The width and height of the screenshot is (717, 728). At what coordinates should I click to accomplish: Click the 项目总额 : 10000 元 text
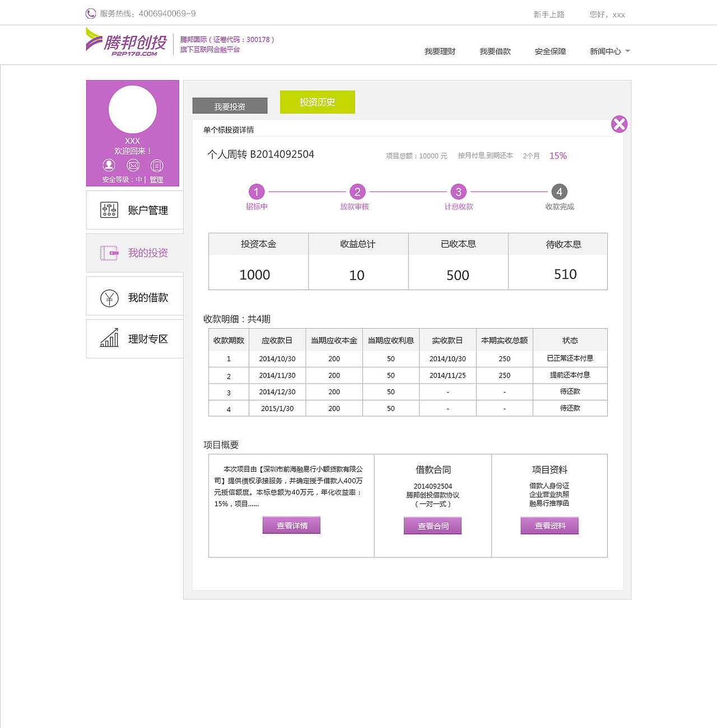pyautogui.click(x=416, y=156)
